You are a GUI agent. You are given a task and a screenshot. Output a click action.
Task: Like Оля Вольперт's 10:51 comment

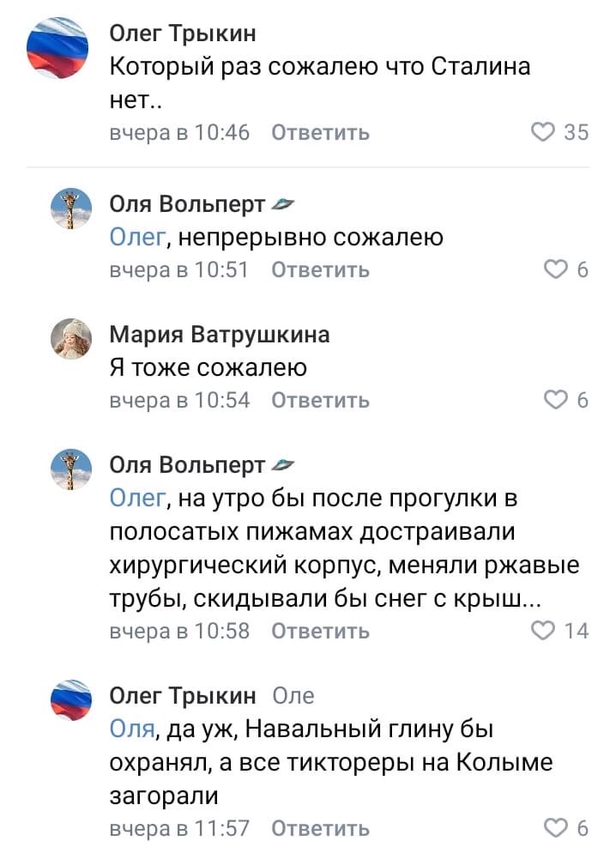click(x=556, y=270)
